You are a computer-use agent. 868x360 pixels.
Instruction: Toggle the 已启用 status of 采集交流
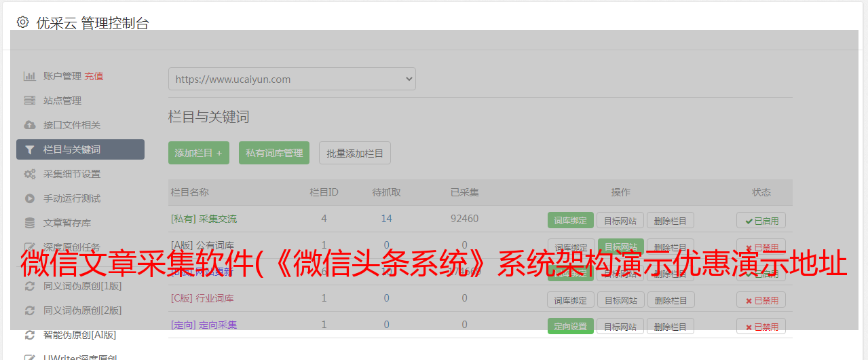[x=761, y=220]
